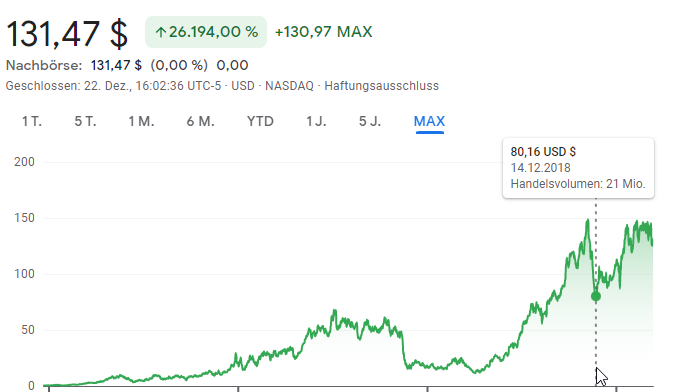The height and width of the screenshot is (392, 679).
Task: Click the 80,16 USD tooltip price
Action: tap(543, 152)
